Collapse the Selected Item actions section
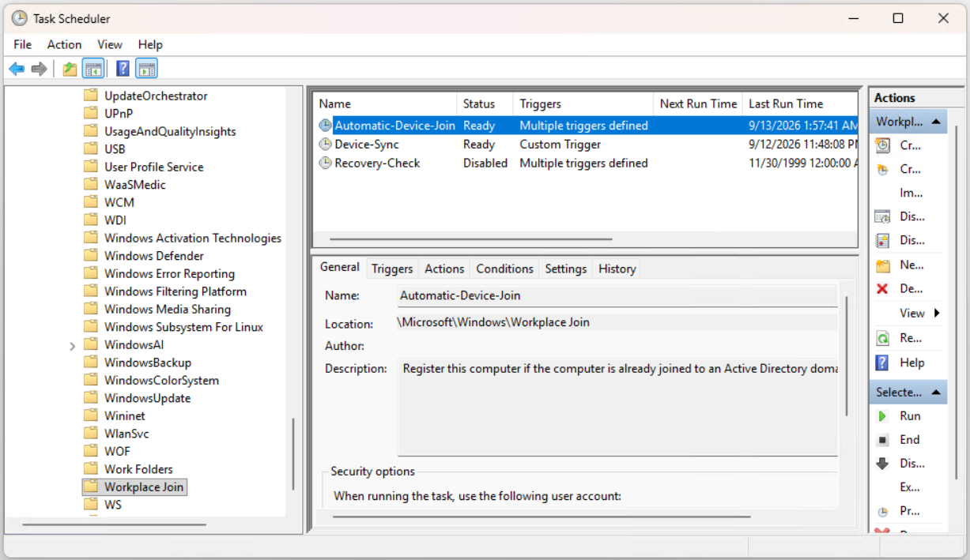The width and height of the screenshot is (970, 560). click(936, 392)
